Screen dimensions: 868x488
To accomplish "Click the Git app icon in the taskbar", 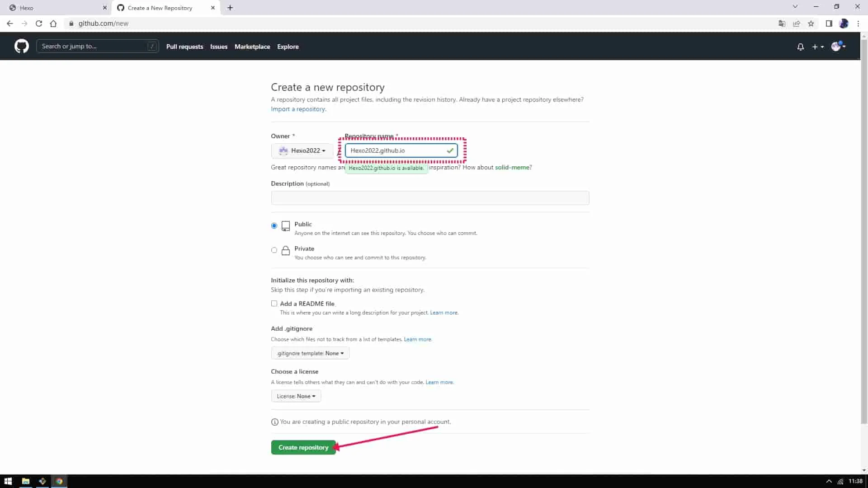I will 42,481.
